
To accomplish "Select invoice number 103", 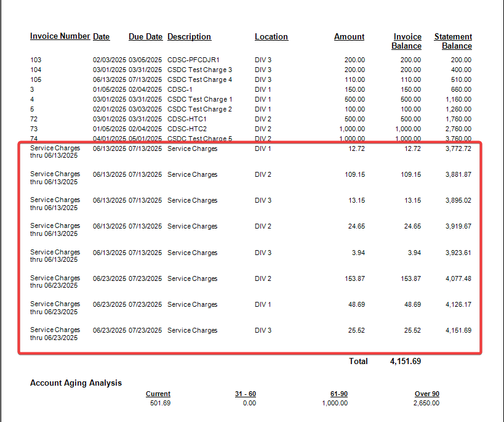I will click(x=36, y=60).
